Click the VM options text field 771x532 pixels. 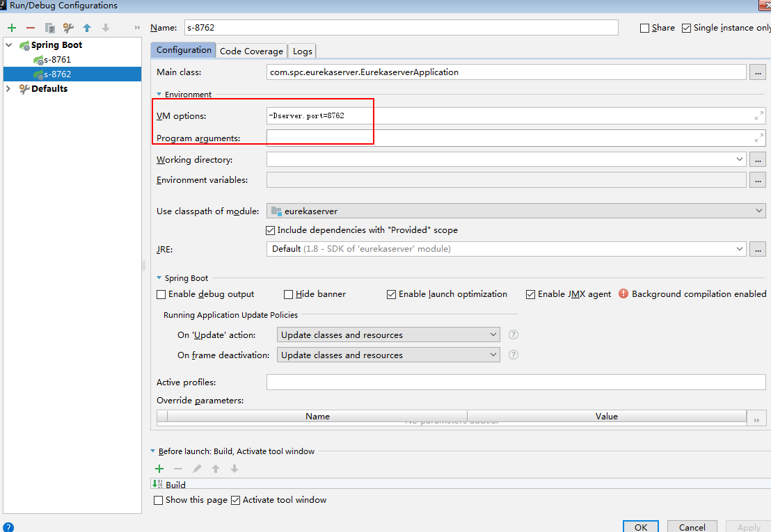pos(516,116)
